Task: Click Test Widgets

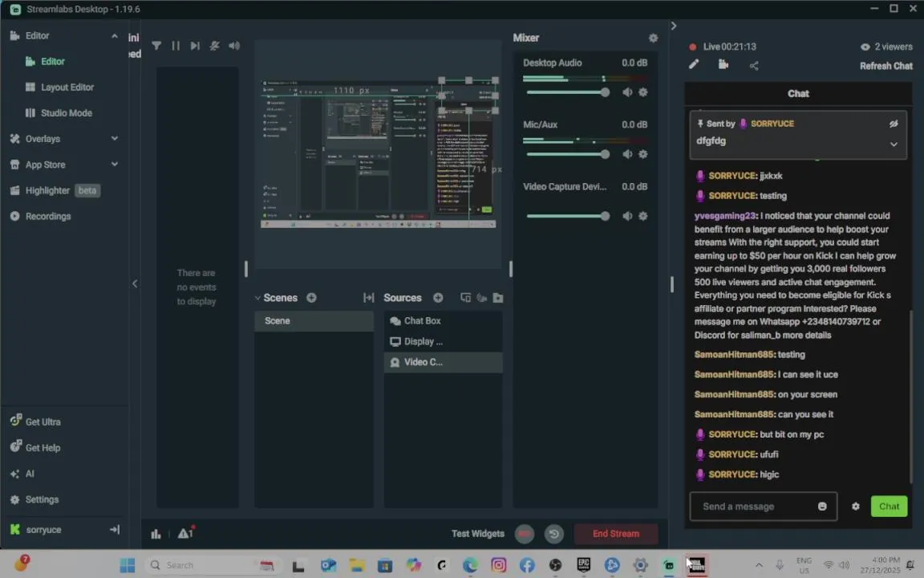Action: click(478, 534)
